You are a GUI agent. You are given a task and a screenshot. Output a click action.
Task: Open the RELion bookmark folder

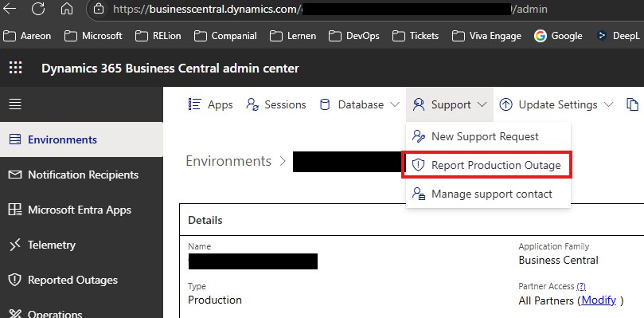[x=158, y=36]
